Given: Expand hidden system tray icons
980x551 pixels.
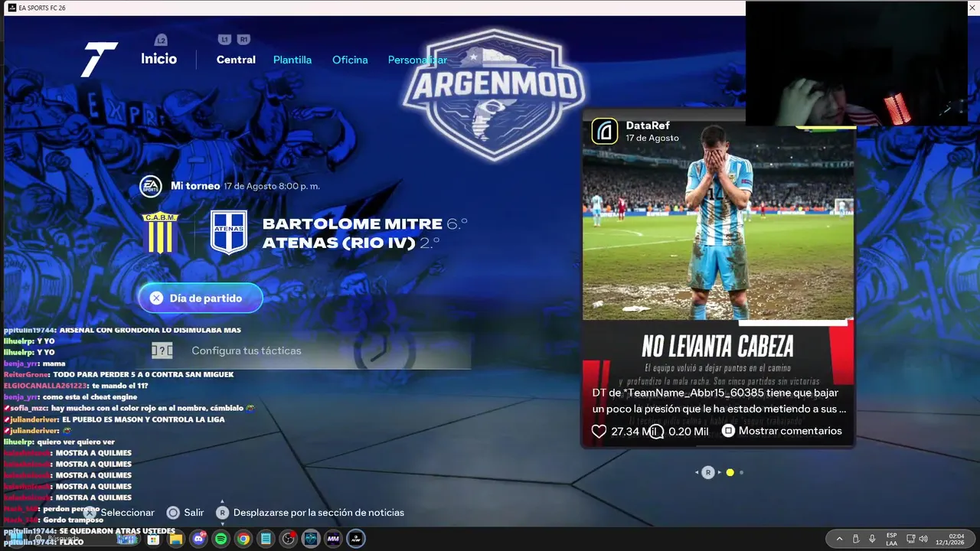Looking at the screenshot, I should 839,539.
